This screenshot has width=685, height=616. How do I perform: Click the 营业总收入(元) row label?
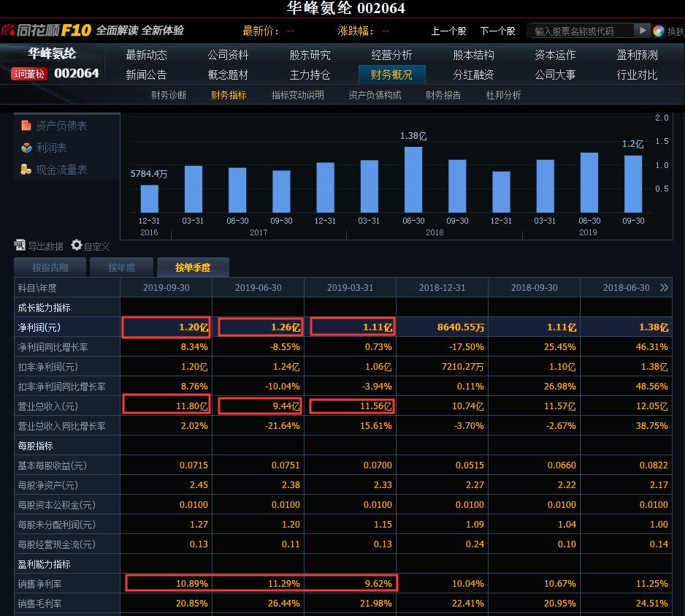pyautogui.click(x=47, y=406)
